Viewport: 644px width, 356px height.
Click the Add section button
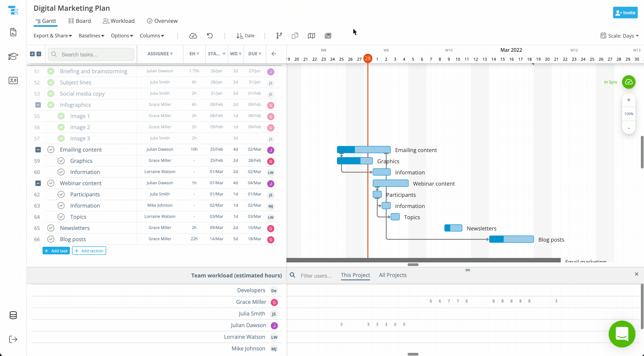tap(89, 250)
